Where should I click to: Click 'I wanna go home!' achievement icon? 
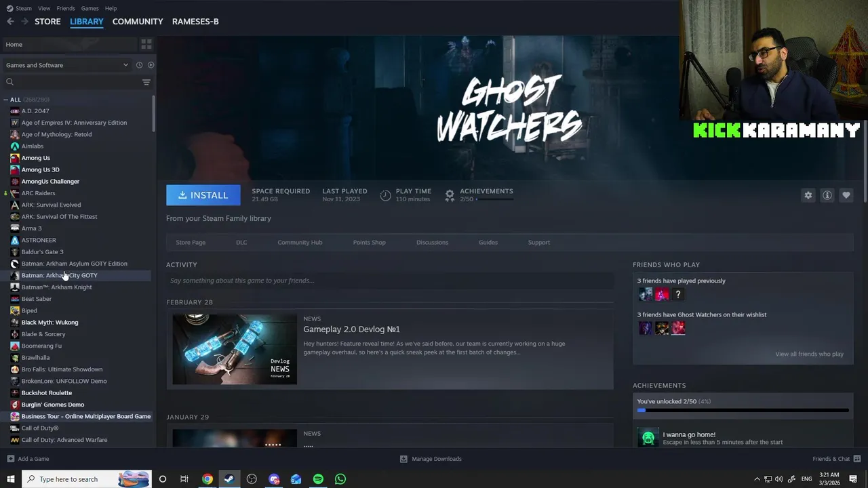[648, 438]
